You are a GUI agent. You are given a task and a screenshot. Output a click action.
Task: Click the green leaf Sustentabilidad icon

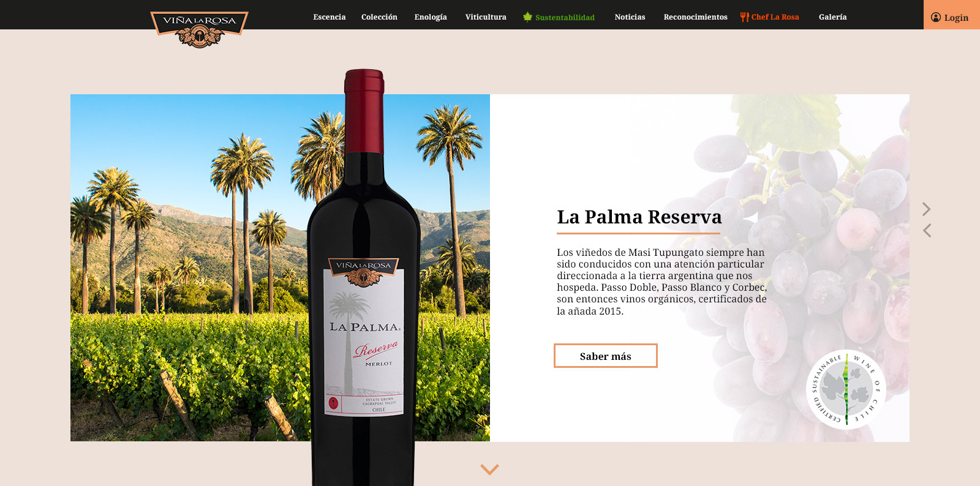(x=527, y=17)
